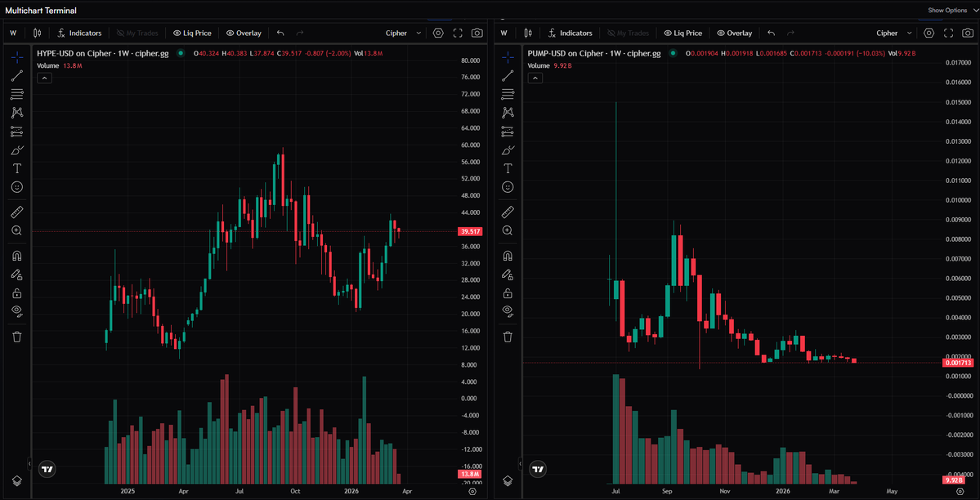
Task: Select ruler measure tool in PUMP chart
Action: pos(508,212)
